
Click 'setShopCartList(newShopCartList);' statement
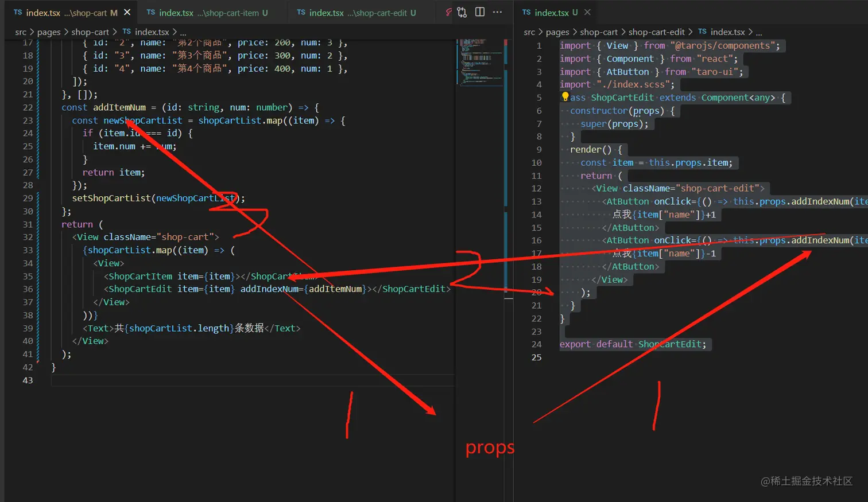(158, 199)
